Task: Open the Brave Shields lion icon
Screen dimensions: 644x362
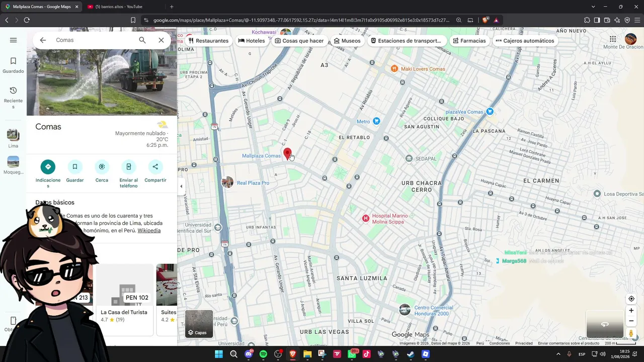Action: coord(485,20)
